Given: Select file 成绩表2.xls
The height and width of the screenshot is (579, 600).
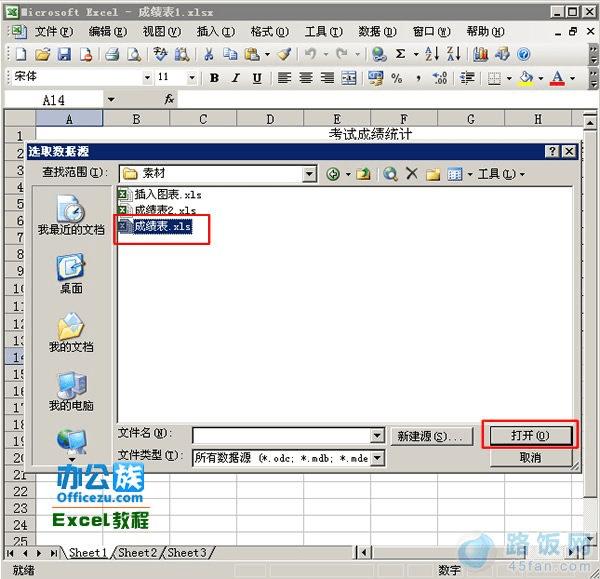Looking at the screenshot, I should [x=157, y=210].
